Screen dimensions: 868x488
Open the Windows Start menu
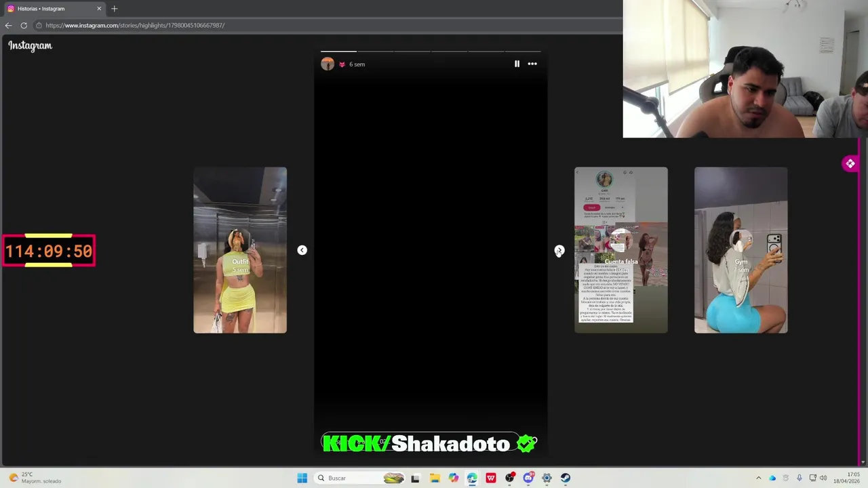pyautogui.click(x=302, y=478)
